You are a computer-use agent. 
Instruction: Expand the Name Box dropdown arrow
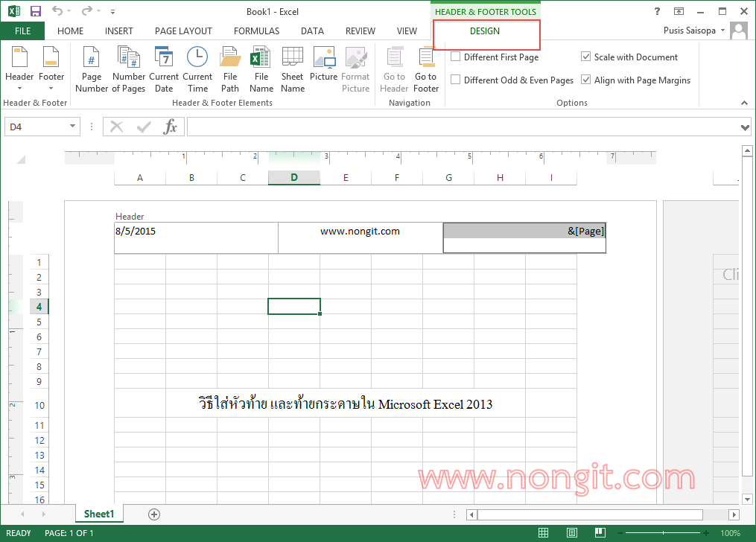(x=72, y=127)
